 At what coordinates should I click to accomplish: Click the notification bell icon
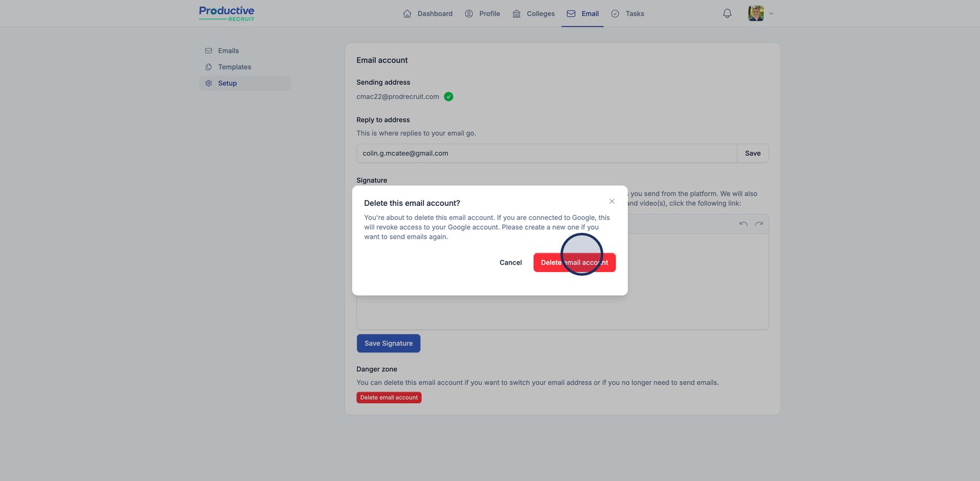[727, 13]
